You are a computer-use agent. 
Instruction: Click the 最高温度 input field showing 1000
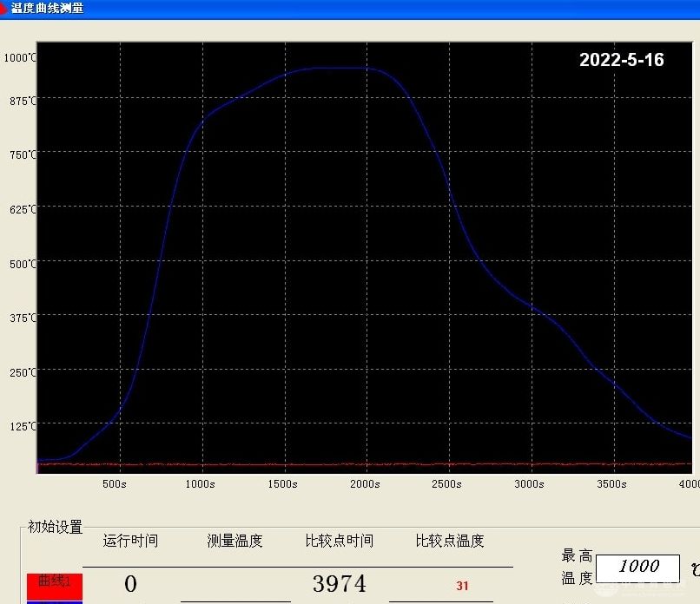tap(637, 568)
